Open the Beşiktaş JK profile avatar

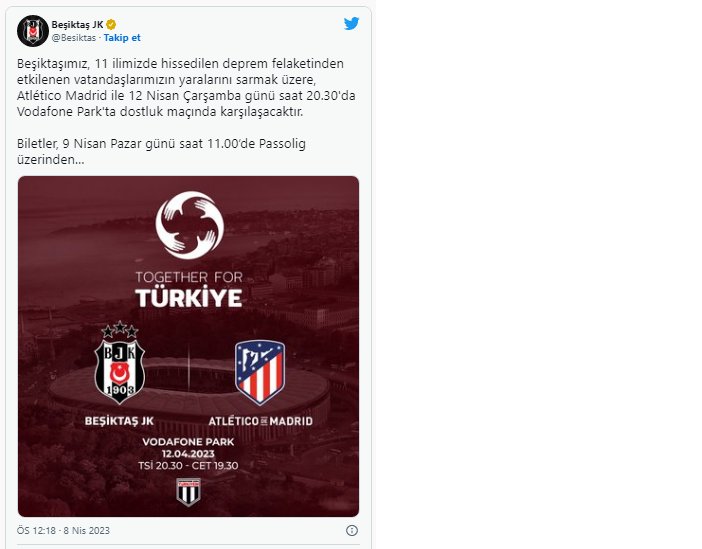point(33,31)
